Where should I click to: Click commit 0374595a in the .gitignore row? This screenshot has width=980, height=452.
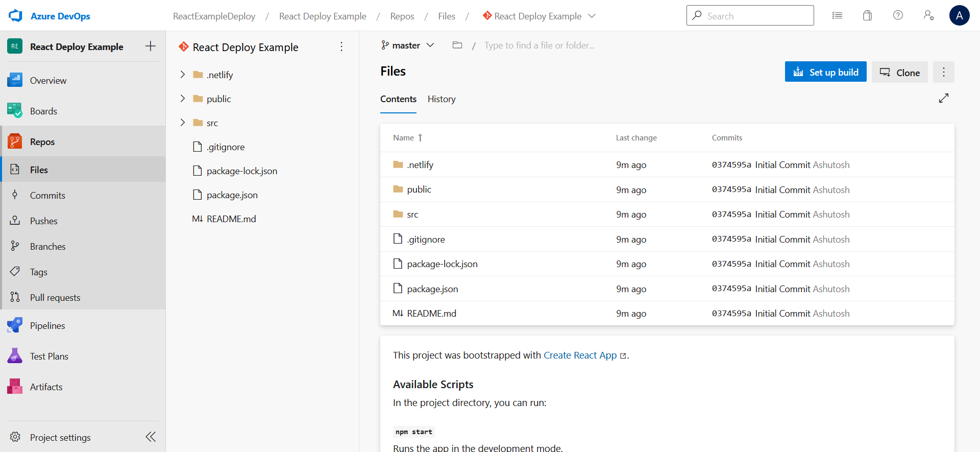pos(731,239)
